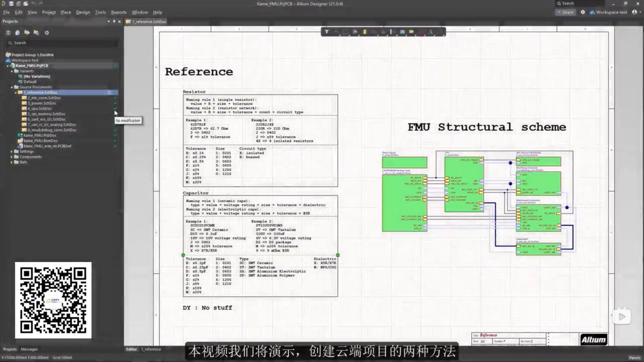The width and height of the screenshot is (644, 362).
Task: Click the Sheet Symbol tool in the Active Bar
Action: 402,32
